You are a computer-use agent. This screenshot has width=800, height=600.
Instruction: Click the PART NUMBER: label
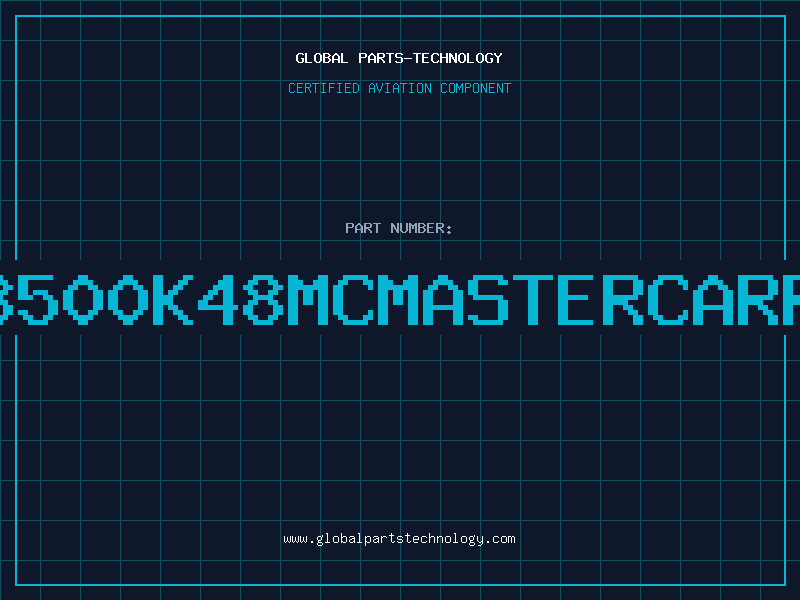click(x=399, y=228)
